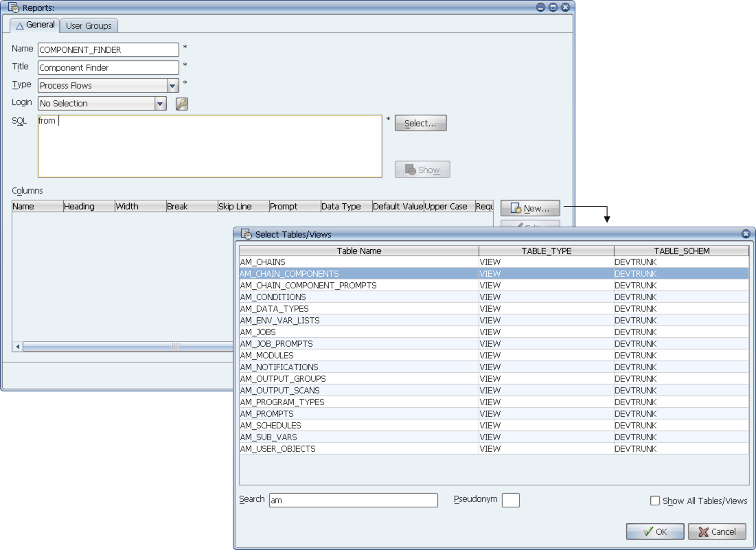Click the Search field containing am

tap(354, 501)
